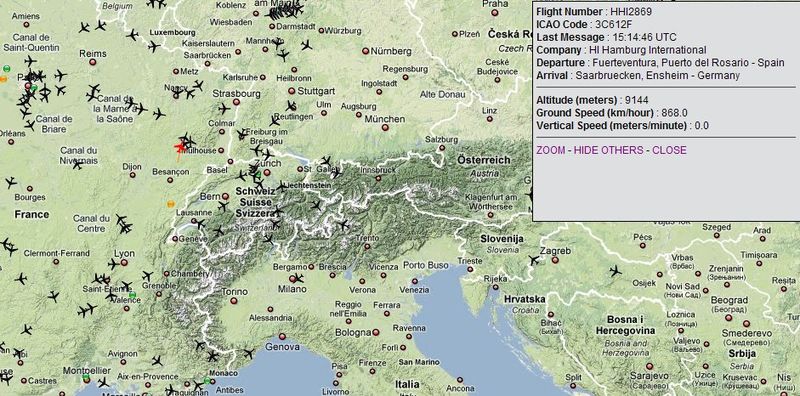Click the green marker near Valence

(133, 295)
